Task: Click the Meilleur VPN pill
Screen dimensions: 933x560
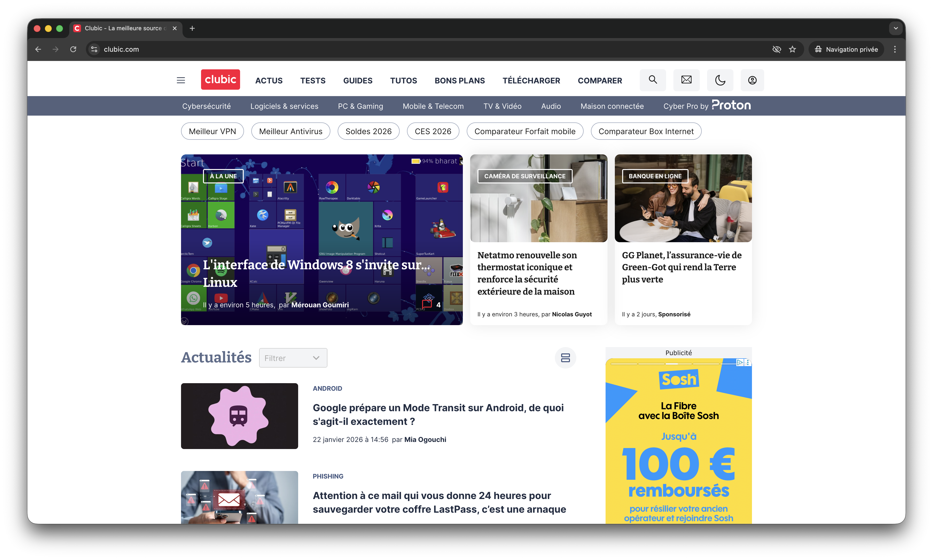Action: (212, 131)
